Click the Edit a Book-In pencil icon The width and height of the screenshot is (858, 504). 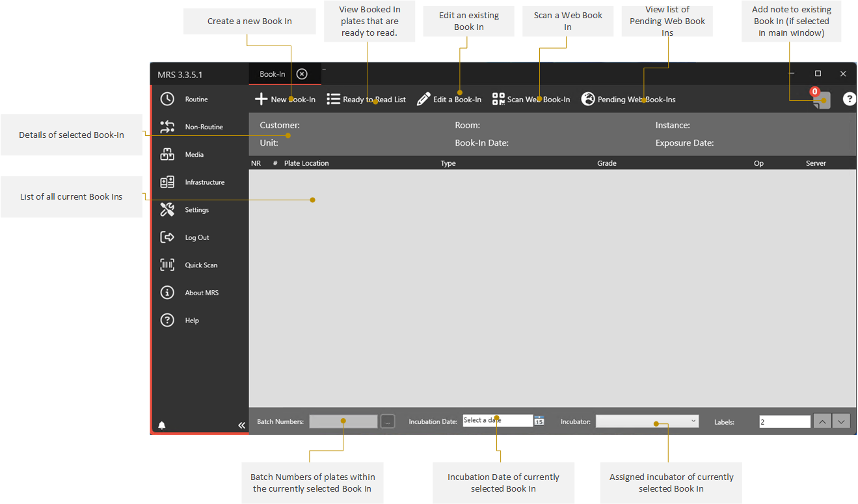tap(423, 99)
